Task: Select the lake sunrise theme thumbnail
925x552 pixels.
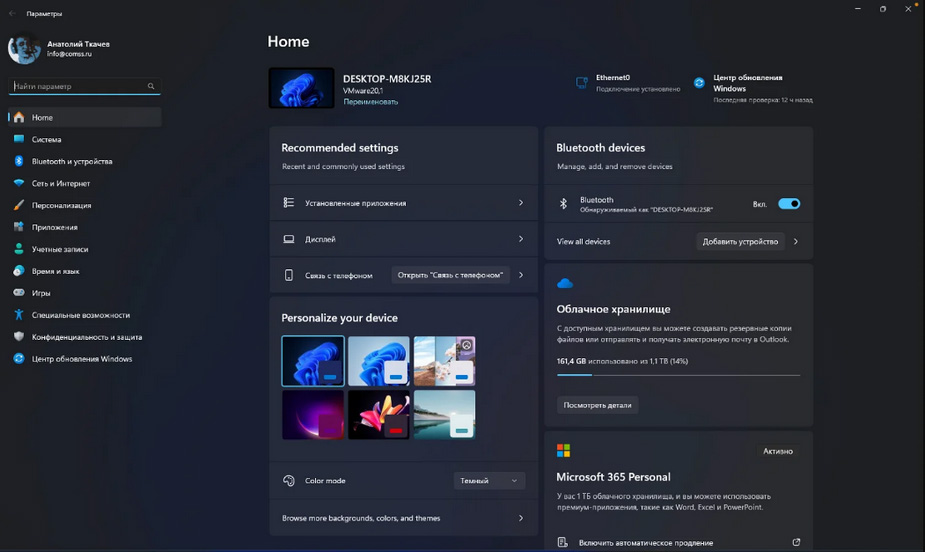Action: click(444, 414)
